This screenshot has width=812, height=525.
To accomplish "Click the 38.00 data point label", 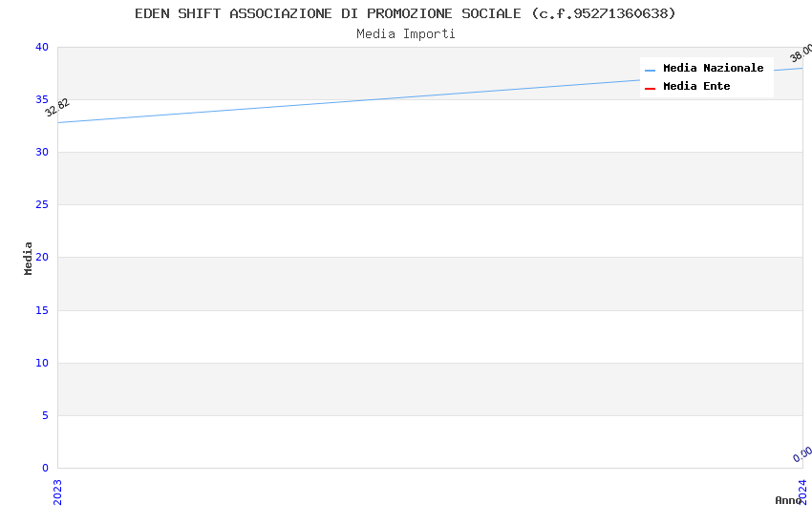I will tap(801, 53).
